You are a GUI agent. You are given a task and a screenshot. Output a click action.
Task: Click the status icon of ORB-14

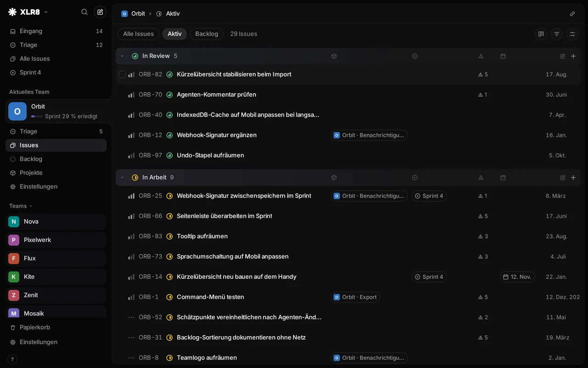click(x=170, y=277)
